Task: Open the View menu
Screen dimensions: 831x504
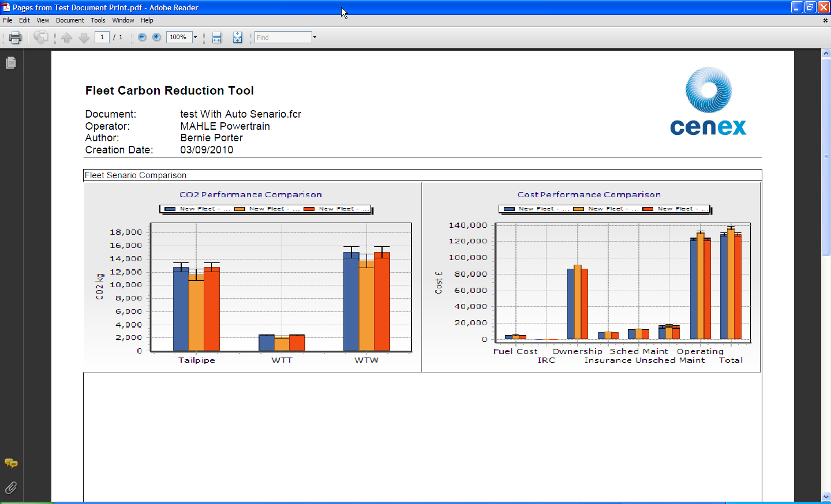Action: 43,20
